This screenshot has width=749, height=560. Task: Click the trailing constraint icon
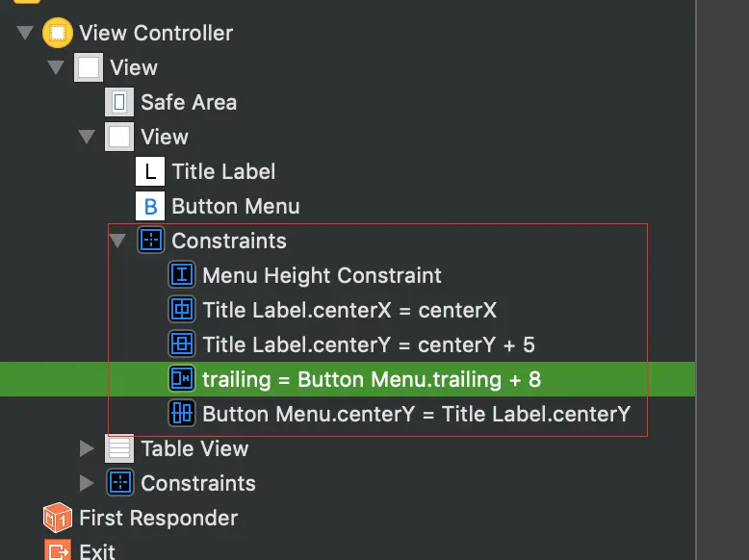pos(181,379)
